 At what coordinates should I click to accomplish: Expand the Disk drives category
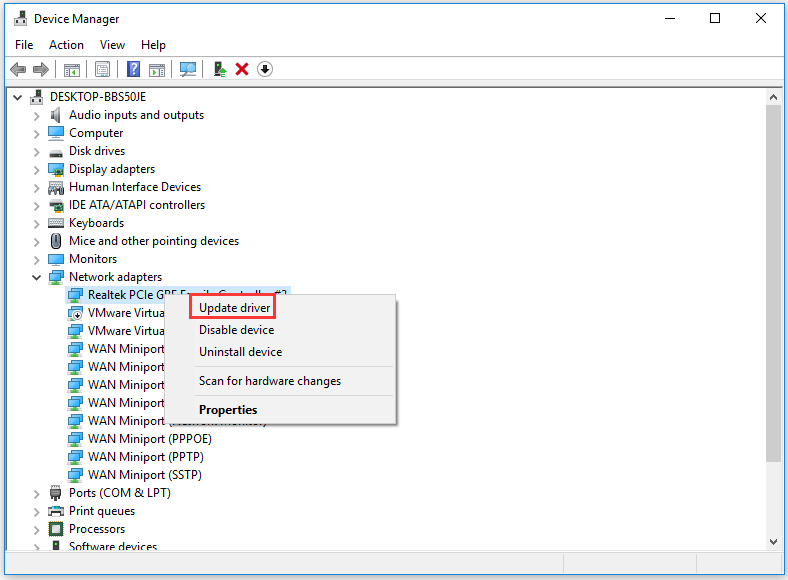(37, 151)
